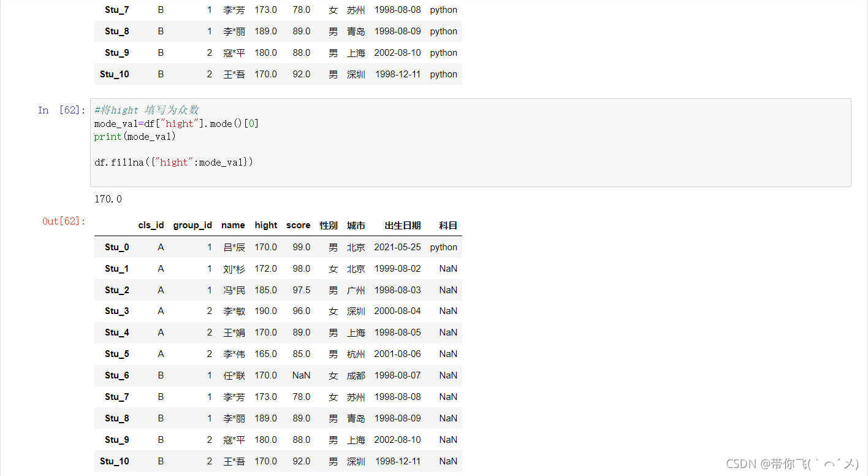
Task: Click the print(mode_val) code line
Action: [135, 137]
